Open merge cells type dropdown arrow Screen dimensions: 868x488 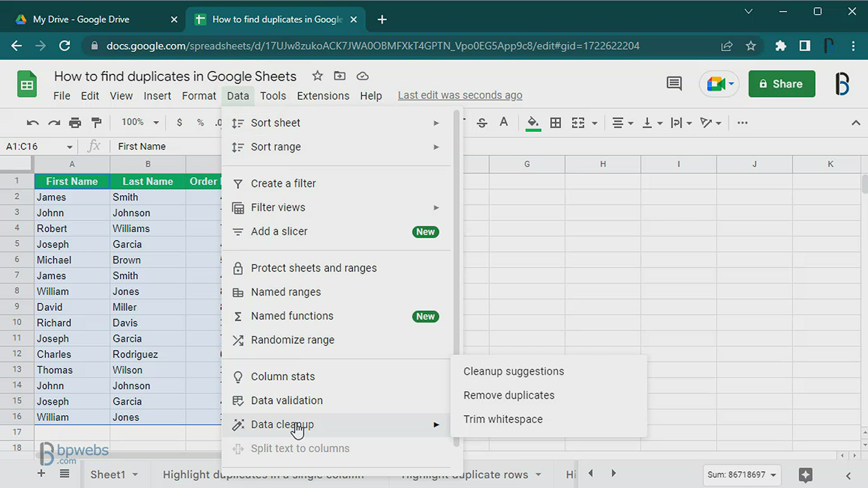[x=594, y=123]
